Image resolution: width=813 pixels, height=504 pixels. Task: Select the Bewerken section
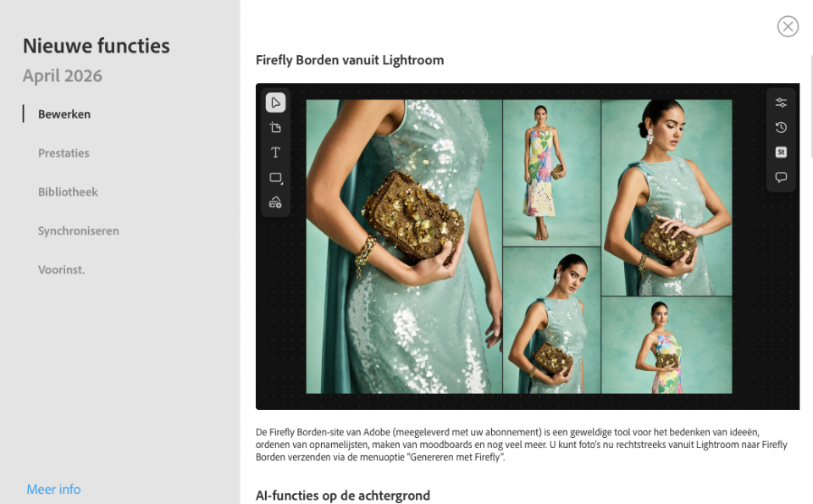(64, 114)
